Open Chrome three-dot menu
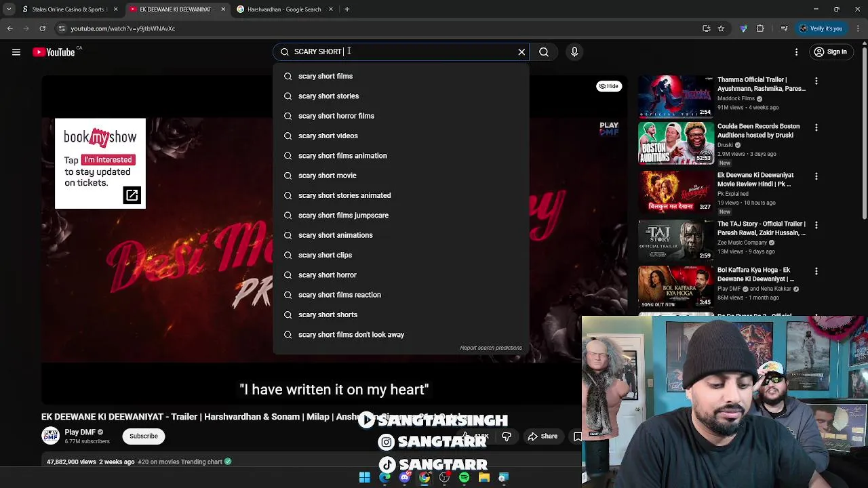The image size is (868, 488). tap(859, 28)
